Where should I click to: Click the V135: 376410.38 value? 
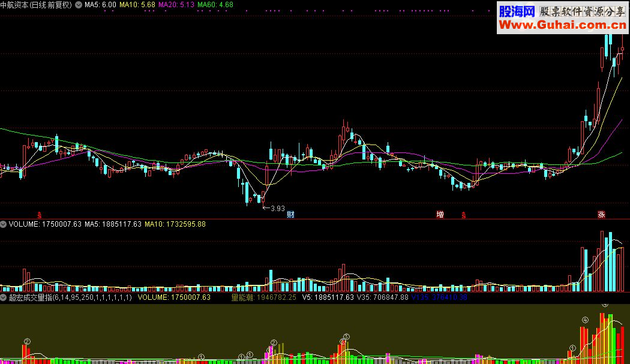[439, 297]
